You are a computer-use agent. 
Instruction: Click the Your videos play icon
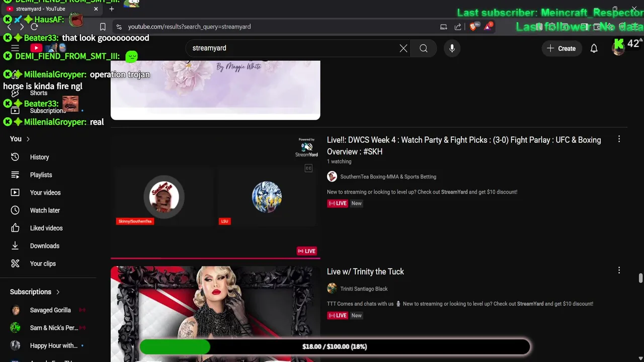click(15, 193)
